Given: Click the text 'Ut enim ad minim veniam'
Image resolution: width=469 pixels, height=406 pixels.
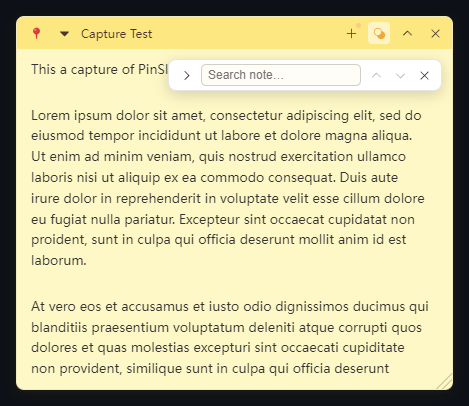Looking at the screenshot, I should 113,156.
